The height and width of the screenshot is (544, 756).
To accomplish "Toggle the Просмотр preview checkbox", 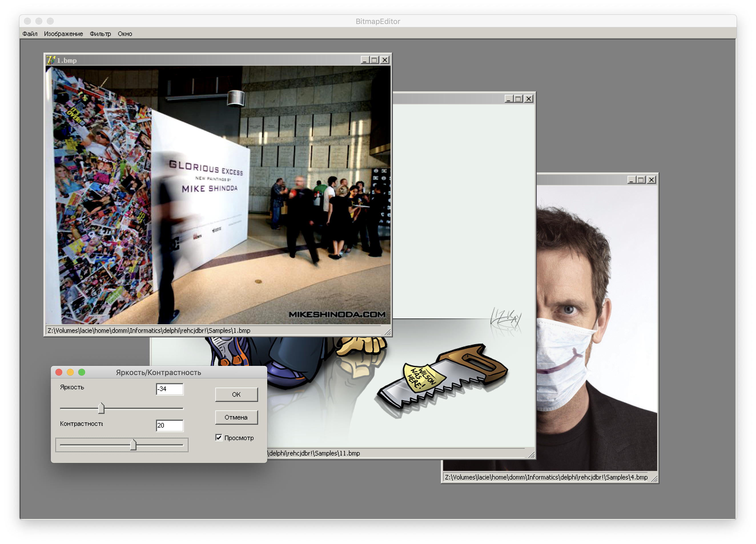I will (219, 438).
